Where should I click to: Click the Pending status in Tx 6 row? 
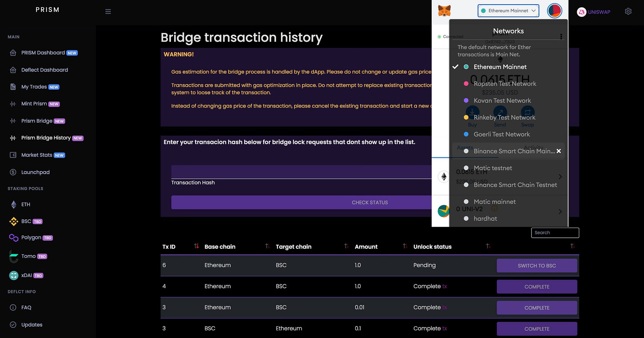coord(424,265)
